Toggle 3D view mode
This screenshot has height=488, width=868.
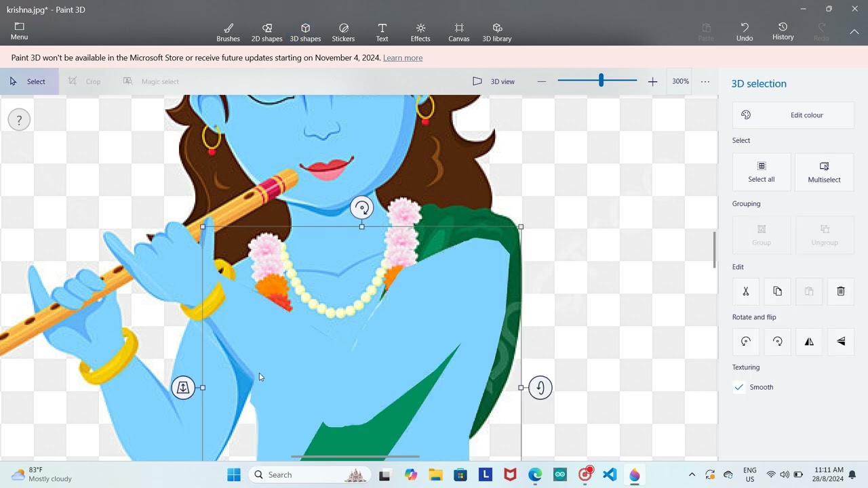[x=494, y=81]
